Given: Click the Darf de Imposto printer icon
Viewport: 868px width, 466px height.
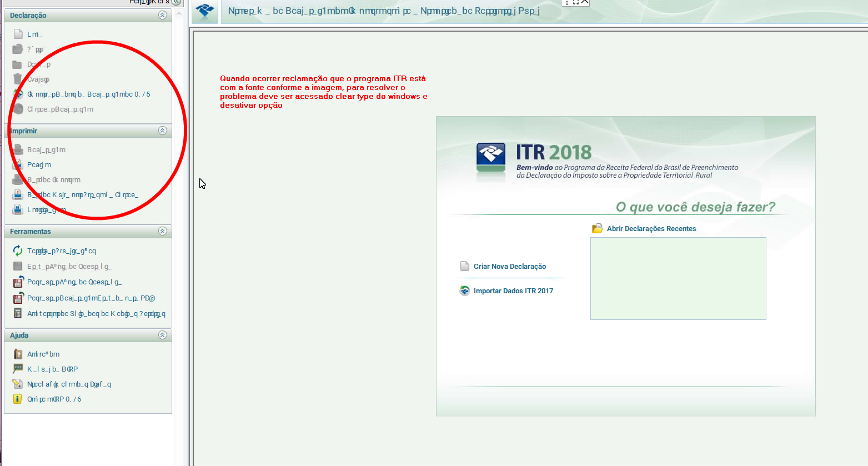Looking at the screenshot, I should click(x=18, y=179).
